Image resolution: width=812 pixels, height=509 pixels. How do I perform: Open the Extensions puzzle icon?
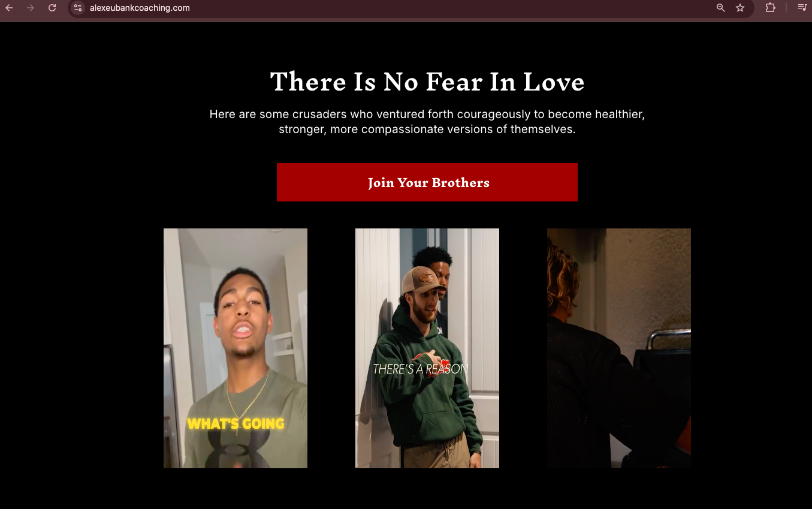[x=770, y=8]
